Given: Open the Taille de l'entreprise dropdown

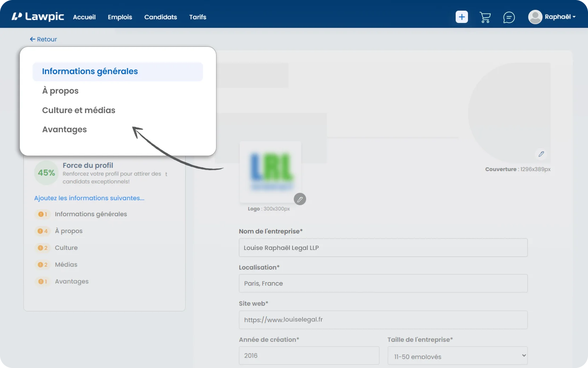Looking at the screenshot, I should click(457, 356).
